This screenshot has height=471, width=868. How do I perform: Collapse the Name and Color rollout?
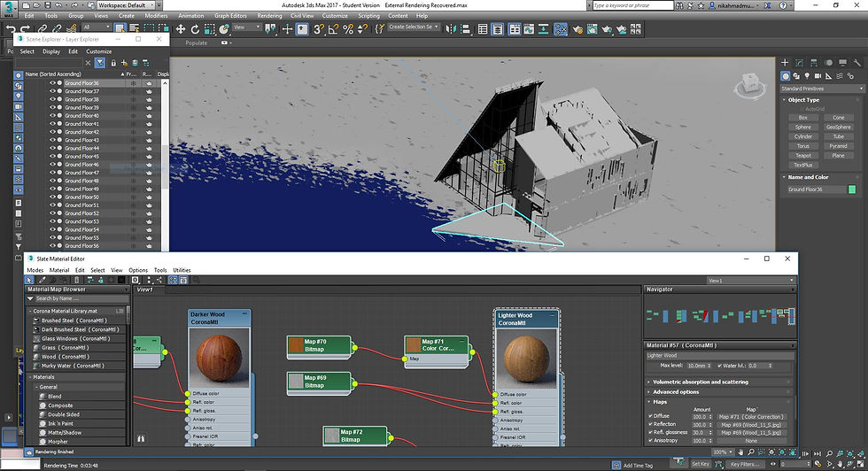point(808,177)
